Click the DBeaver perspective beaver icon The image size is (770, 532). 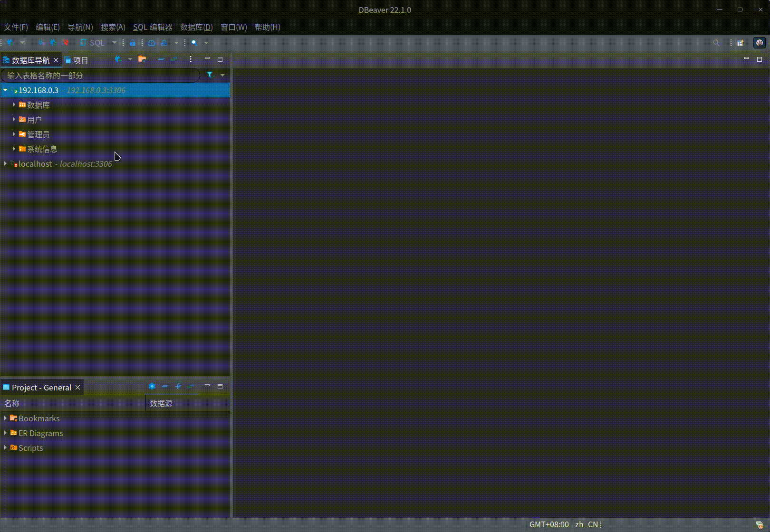760,43
